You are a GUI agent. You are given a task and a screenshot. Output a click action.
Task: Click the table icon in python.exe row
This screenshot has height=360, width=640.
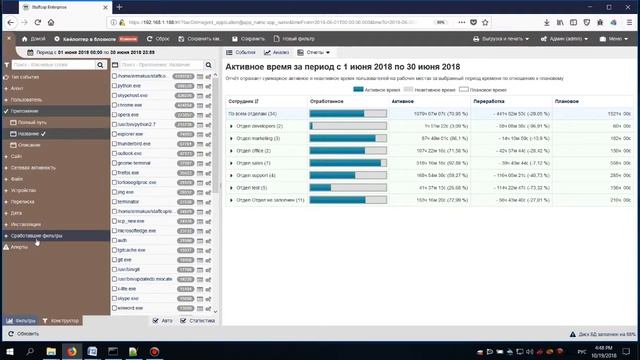point(200,86)
